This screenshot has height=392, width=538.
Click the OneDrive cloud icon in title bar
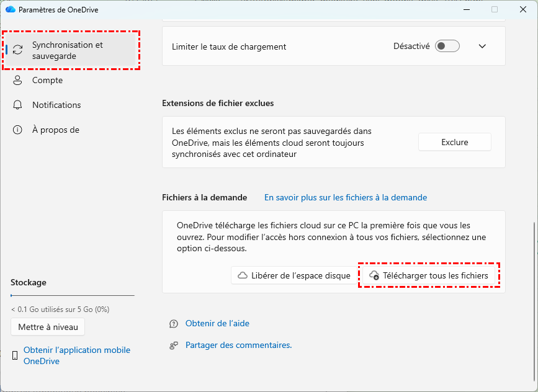(x=11, y=9)
